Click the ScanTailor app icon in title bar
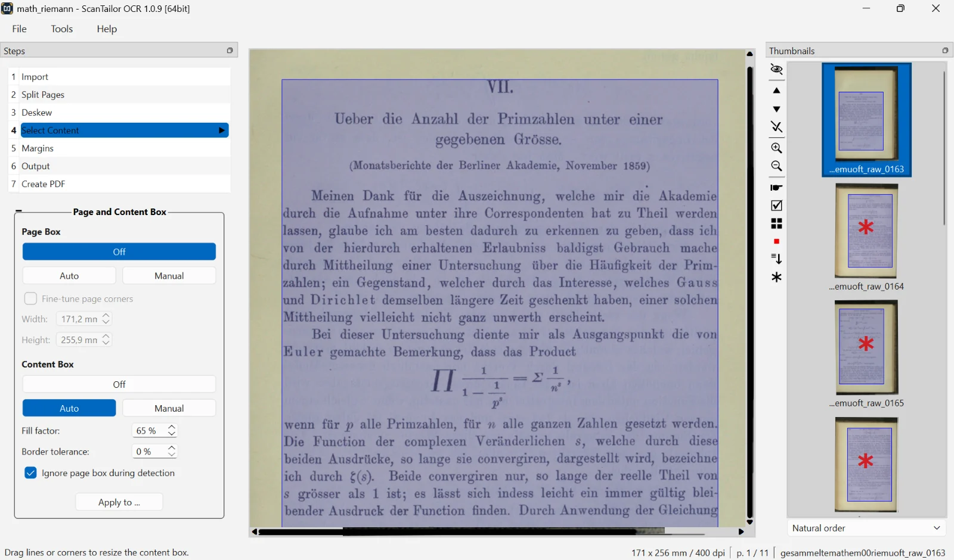Viewport: 954px width, 560px height. tap(7, 8)
